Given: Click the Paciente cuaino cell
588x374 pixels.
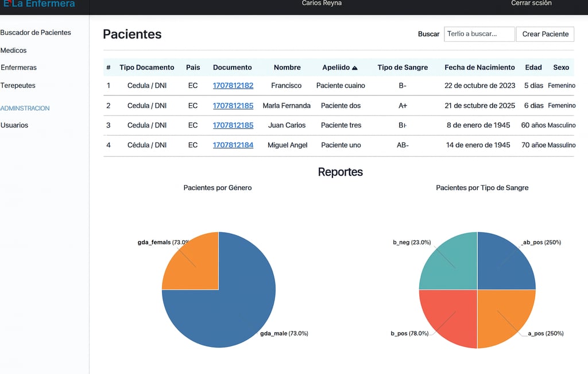Looking at the screenshot, I should 341,86.
